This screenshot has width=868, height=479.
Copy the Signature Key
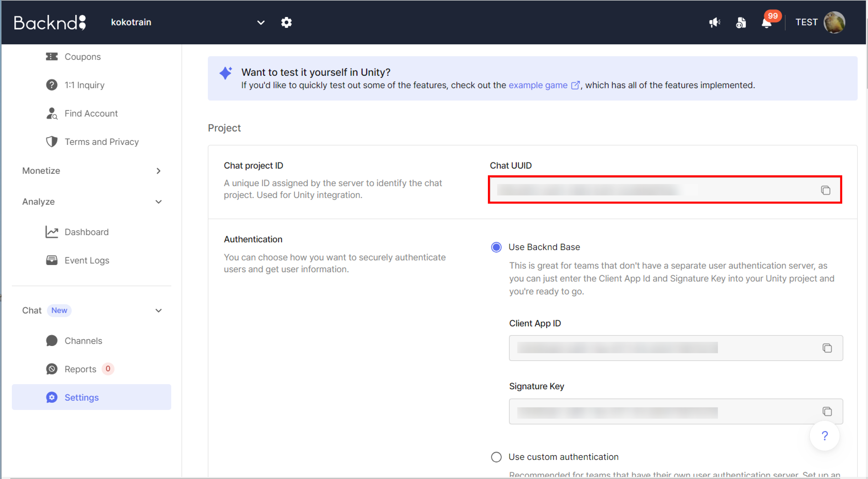(827, 411)
